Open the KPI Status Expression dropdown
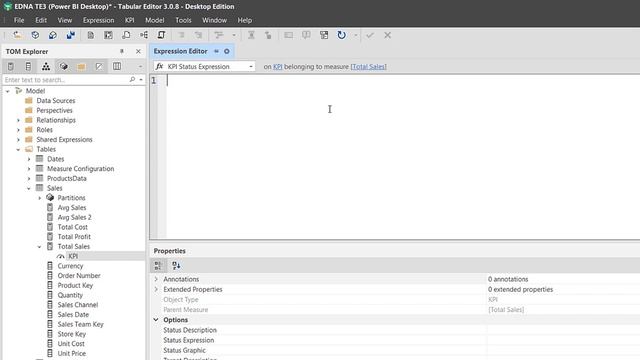Screen dimensions: 640x360 [x=251, y=67]
